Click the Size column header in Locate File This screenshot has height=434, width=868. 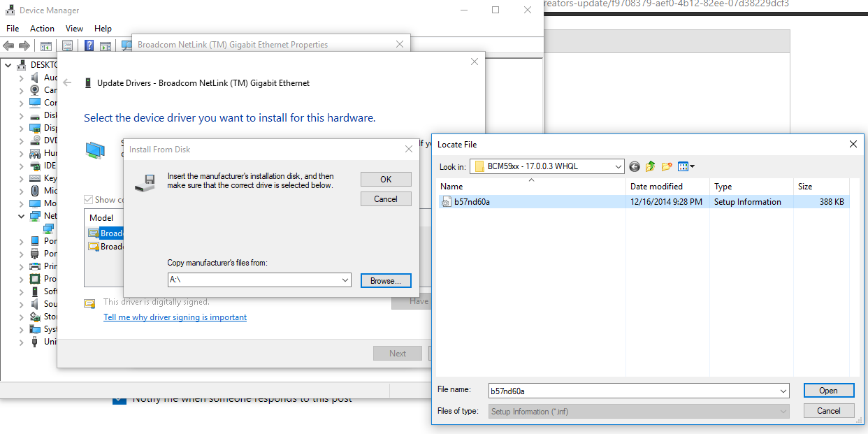(822, 187)
